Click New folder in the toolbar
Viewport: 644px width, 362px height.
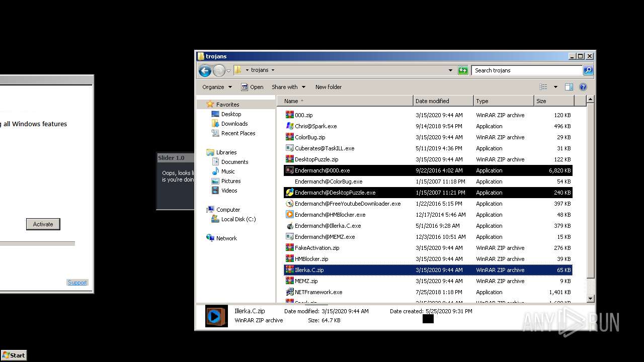(x=329, y=87)
